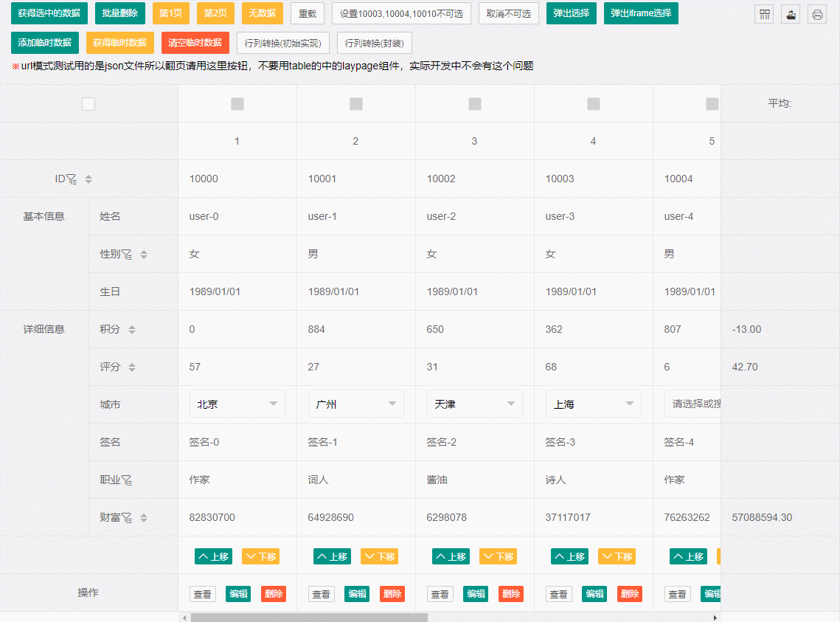Viewport: 840px width, 622px height.
Task: Open the 北京 city dropdown
Action: click(x=237, y=404)
